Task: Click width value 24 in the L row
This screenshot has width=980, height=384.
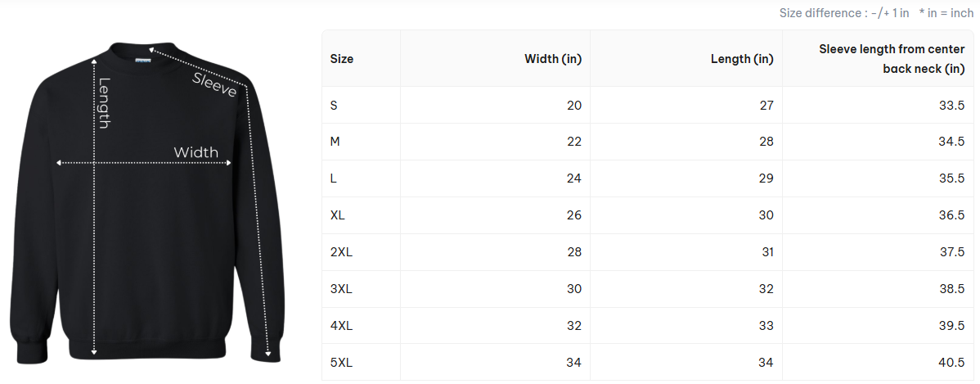Action: point(573,178)
